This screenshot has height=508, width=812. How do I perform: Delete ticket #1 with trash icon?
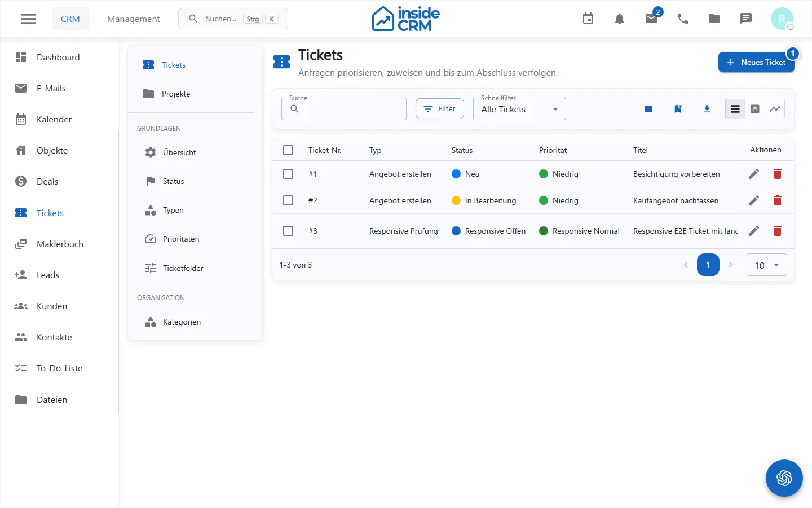778,174
